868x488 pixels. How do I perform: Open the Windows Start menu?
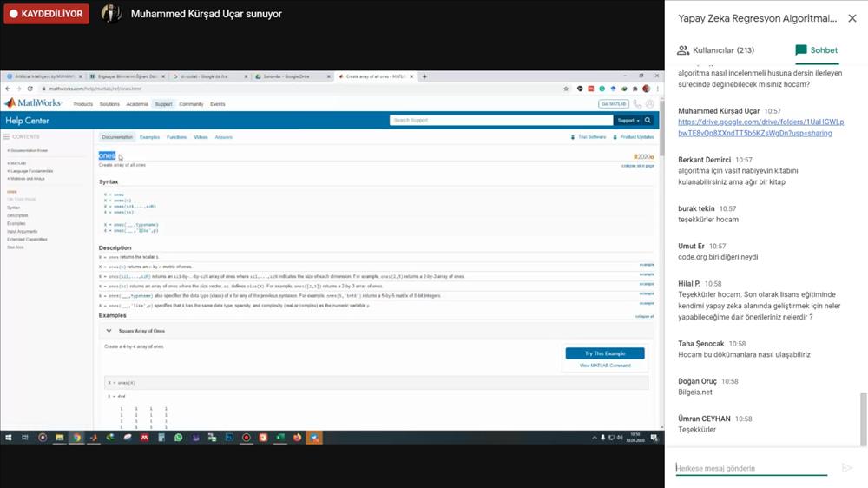[9, 438]
